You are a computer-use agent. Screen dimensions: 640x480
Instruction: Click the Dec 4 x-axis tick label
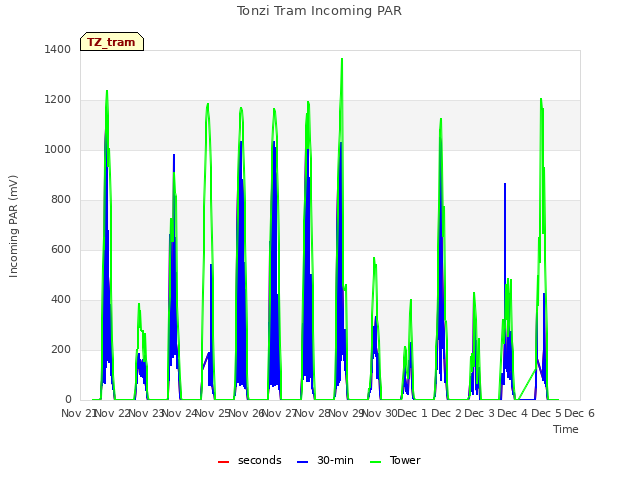point(513,413)
